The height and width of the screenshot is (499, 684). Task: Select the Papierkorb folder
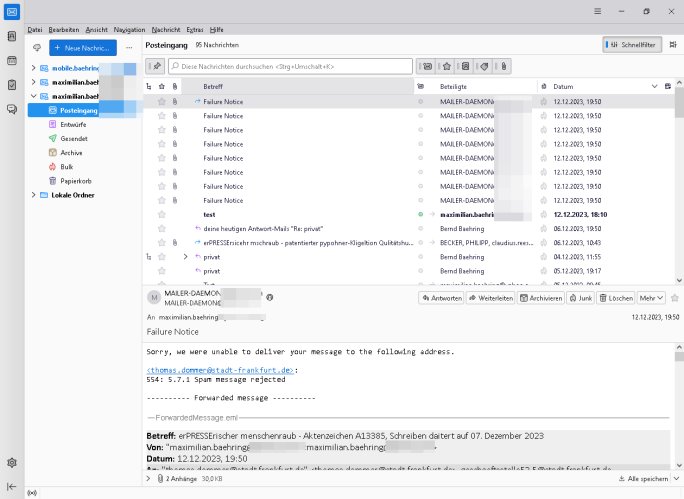pyautogui.click(x=76, y=181)
